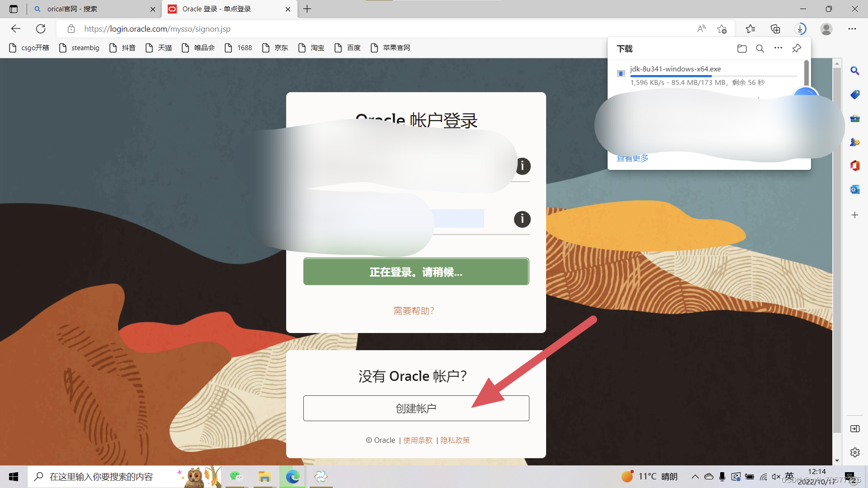The image size is (868, 488).
Task: Open the 淘宝 bookmark
Action: (311, 48)
